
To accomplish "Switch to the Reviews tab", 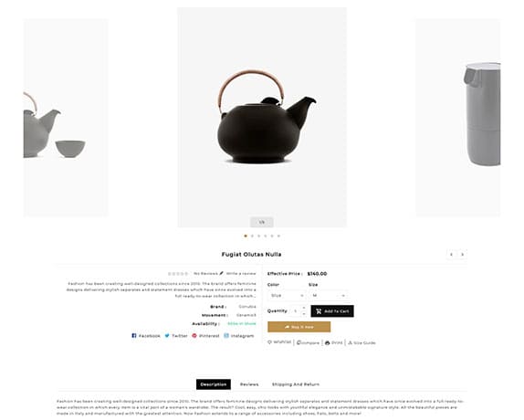I will click(x=249, y=384).
